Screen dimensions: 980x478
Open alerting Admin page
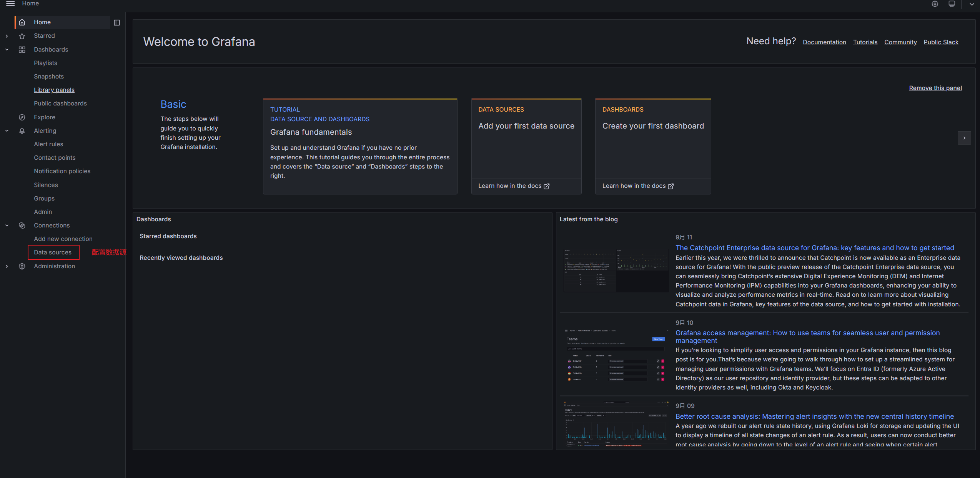pyautogui.click(x=43, y=212)
